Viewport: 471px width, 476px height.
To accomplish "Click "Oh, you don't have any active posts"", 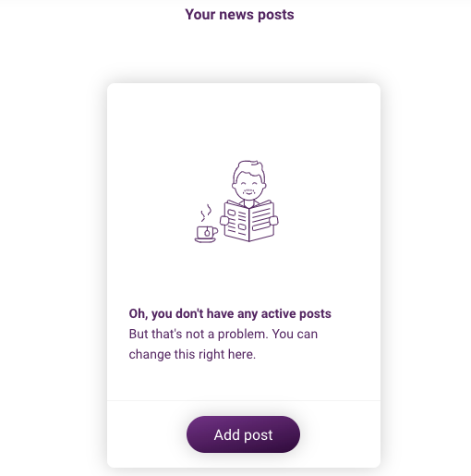I will click(230, 313).
